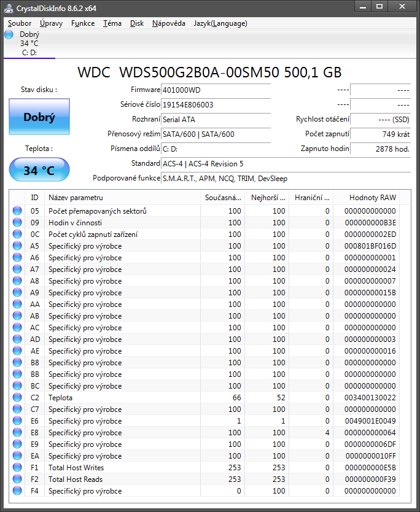Open the Soubor menu
Screen dimensions: 420x512
(20, 23)
